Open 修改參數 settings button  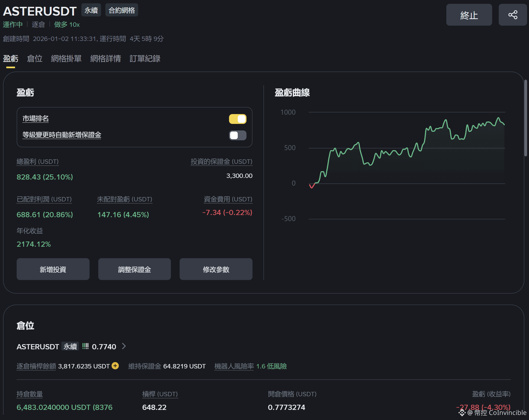216,269
